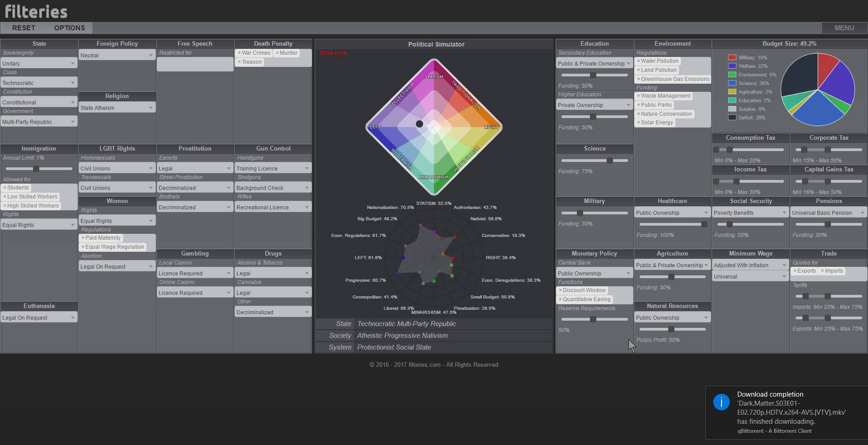Image resolution: width=868 pixels, height=445 pixels.
Task: Remove the Treason death penalty tag
Action: [x=239, y=62]
